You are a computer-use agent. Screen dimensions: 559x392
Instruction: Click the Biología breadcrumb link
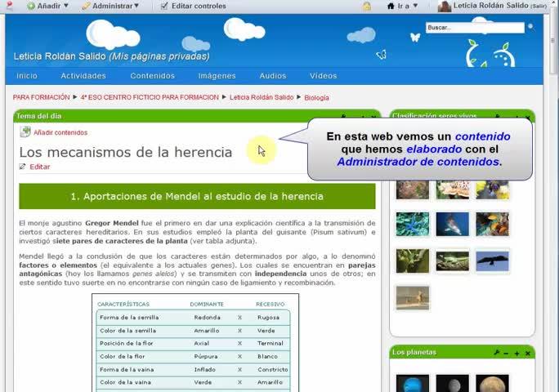pos(316,98)
